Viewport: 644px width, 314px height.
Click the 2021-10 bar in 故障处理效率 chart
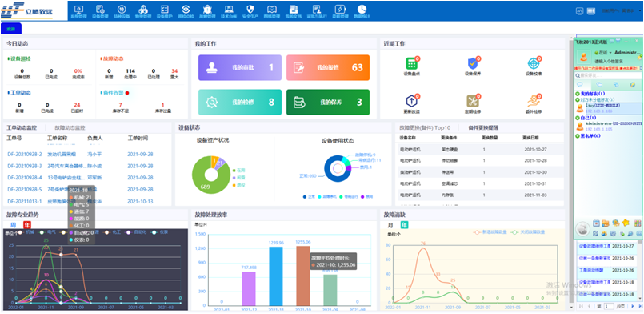(302, 276)
